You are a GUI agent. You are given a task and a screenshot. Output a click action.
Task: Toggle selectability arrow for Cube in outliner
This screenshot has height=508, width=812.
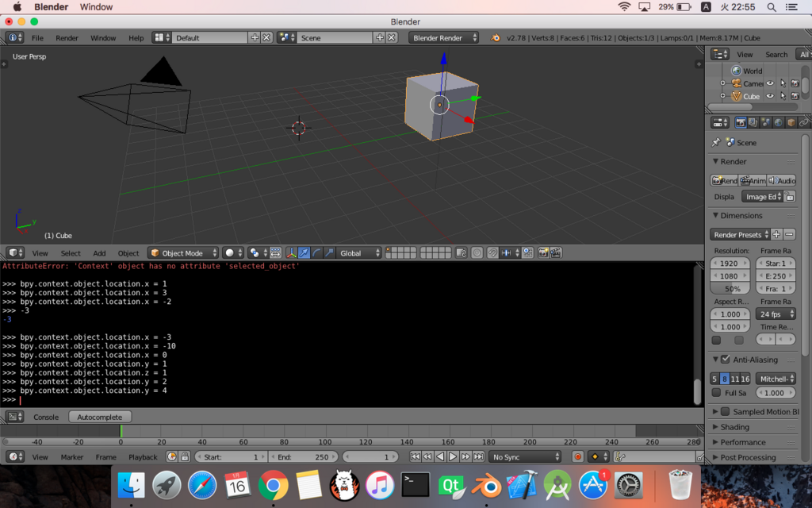point(783,96)
